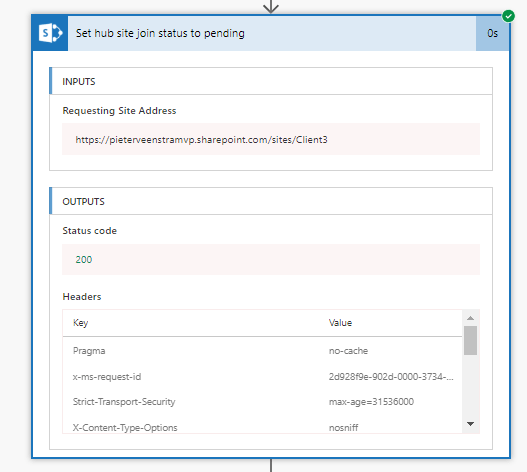This screenshot has height=472, width=527.
Task: Select the X-Content-Type-Options header key
Action: (x=125, y=428)
